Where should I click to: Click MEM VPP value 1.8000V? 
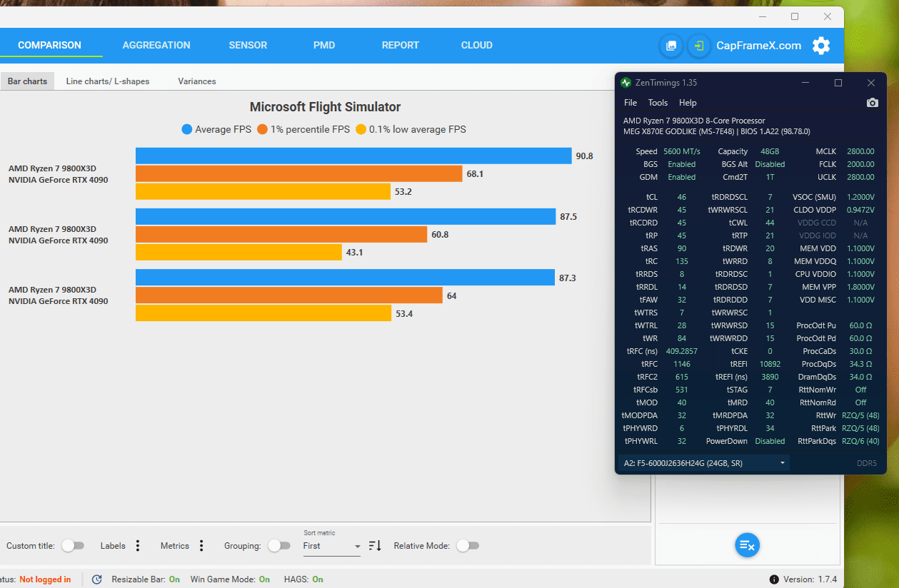[x=860, y=287]
